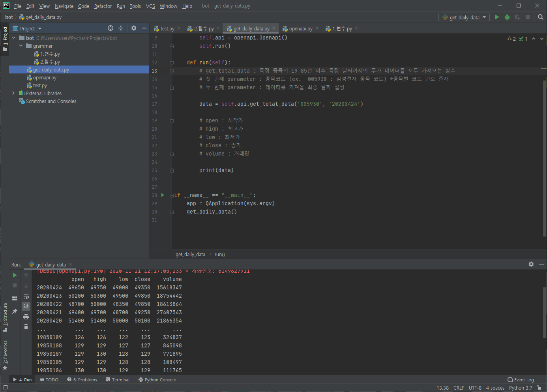Run with coverage from the top toolbar

click(517, 17)
